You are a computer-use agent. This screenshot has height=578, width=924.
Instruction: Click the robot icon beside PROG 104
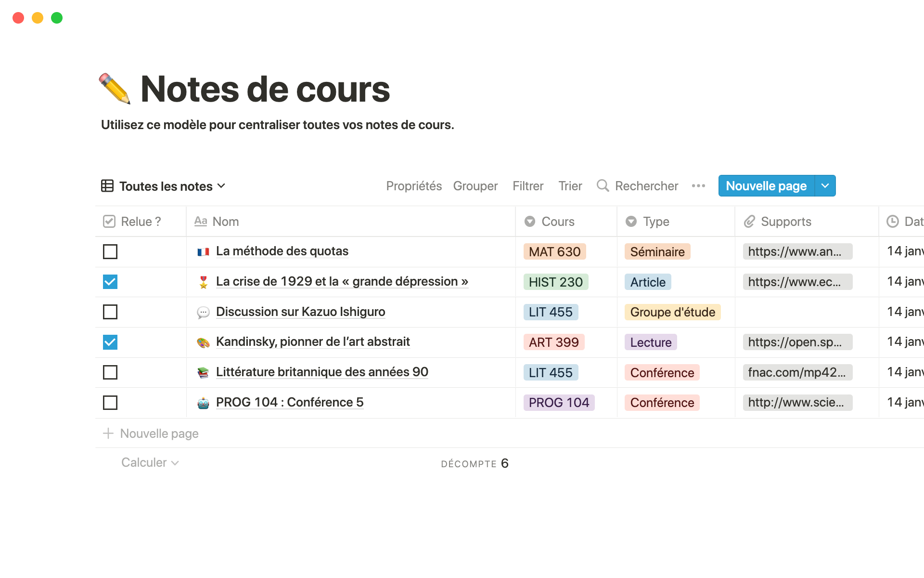[x=203, y=403]
